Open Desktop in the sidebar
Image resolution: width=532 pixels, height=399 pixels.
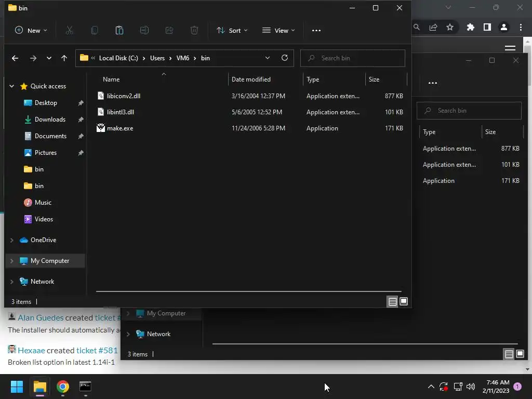[46, 103]
